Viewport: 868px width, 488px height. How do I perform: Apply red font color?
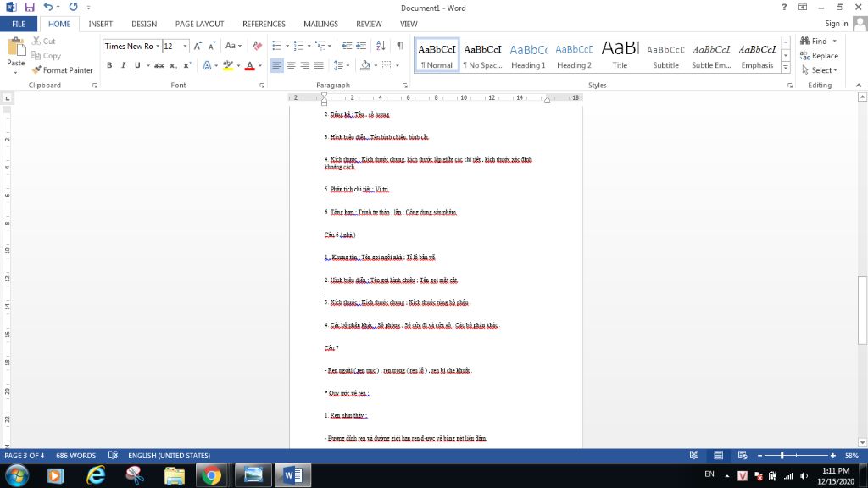[250, 65]
